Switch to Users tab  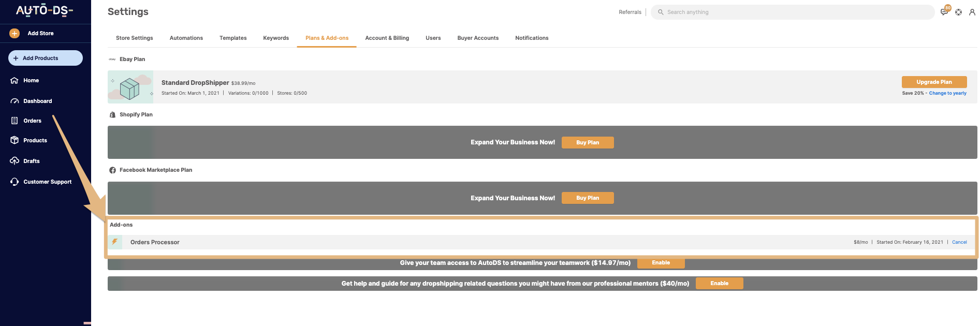tap(433, 38)
